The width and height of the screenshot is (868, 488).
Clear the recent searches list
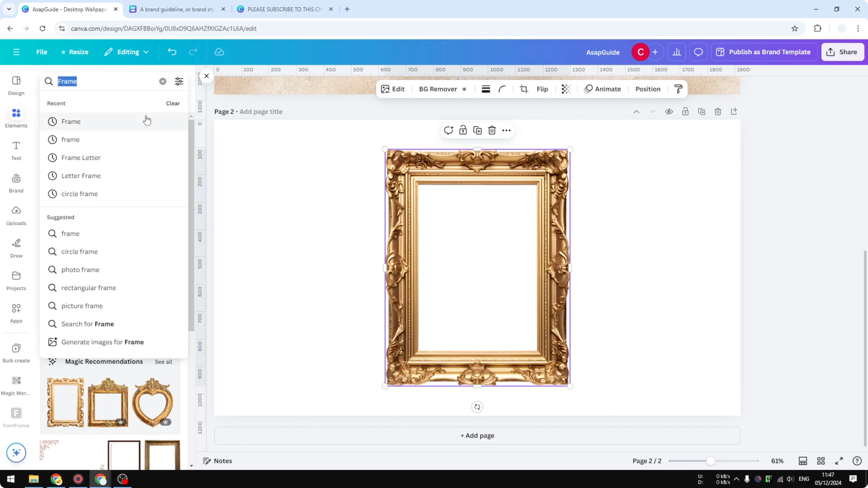(172, 103)
